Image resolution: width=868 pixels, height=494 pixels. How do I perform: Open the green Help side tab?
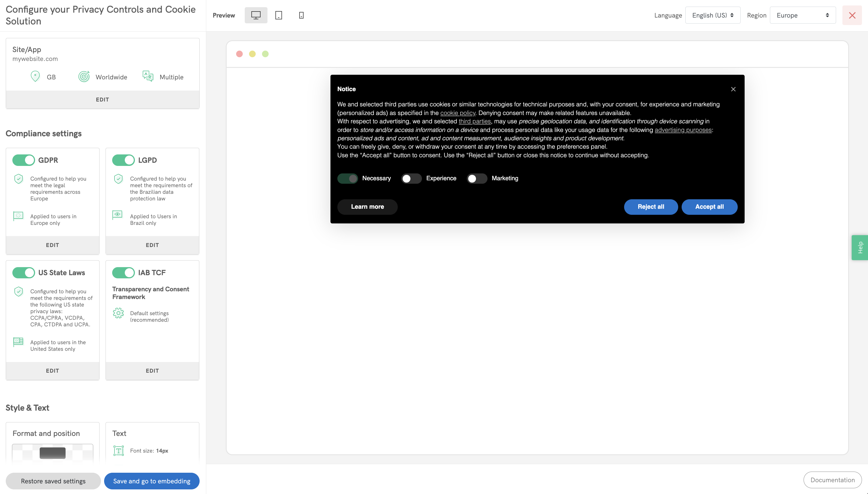click(x=860, y=247)
